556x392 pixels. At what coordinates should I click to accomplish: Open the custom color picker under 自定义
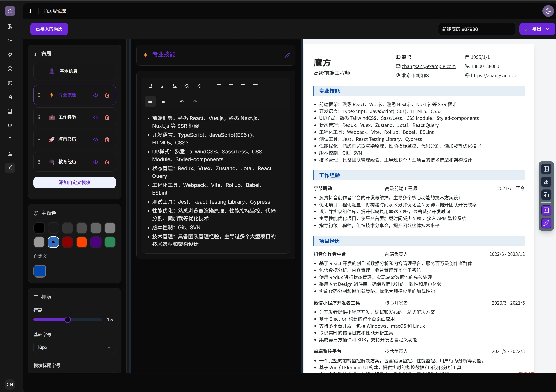pyautogui.click(x=40, y=271)
